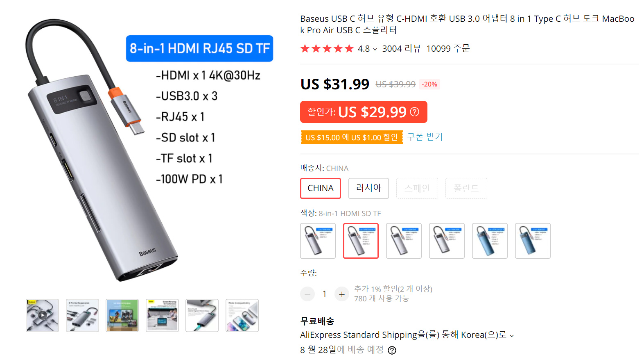The image size is (644, 362).
Task: Decrease quantity with the minus icon
Action: point(307,294)
